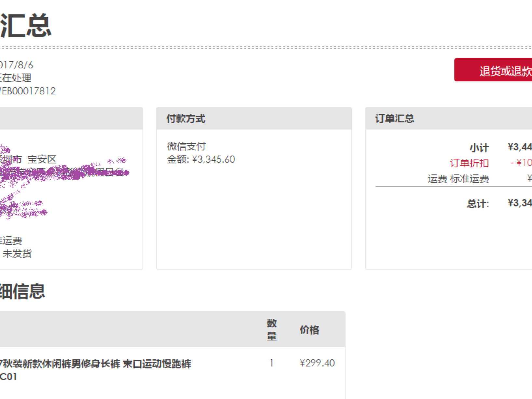Click the quantity value 1 in item row
532x399 pixels.
point(271,363)
